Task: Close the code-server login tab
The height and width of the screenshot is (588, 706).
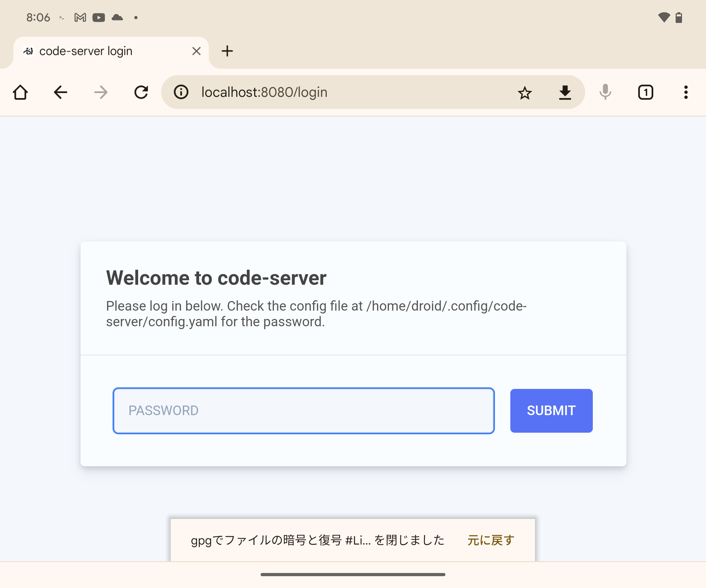Action: (197, 51)
